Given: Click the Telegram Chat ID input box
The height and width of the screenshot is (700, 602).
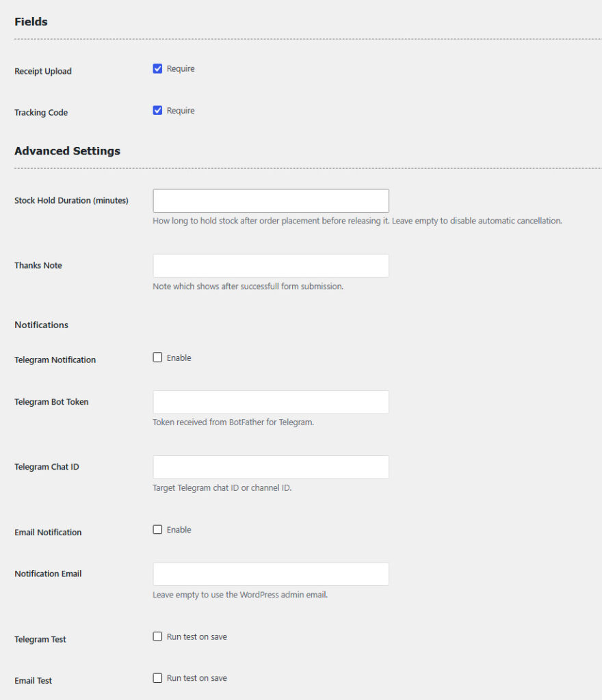Looking at the screenshot, I should [271, 467].
